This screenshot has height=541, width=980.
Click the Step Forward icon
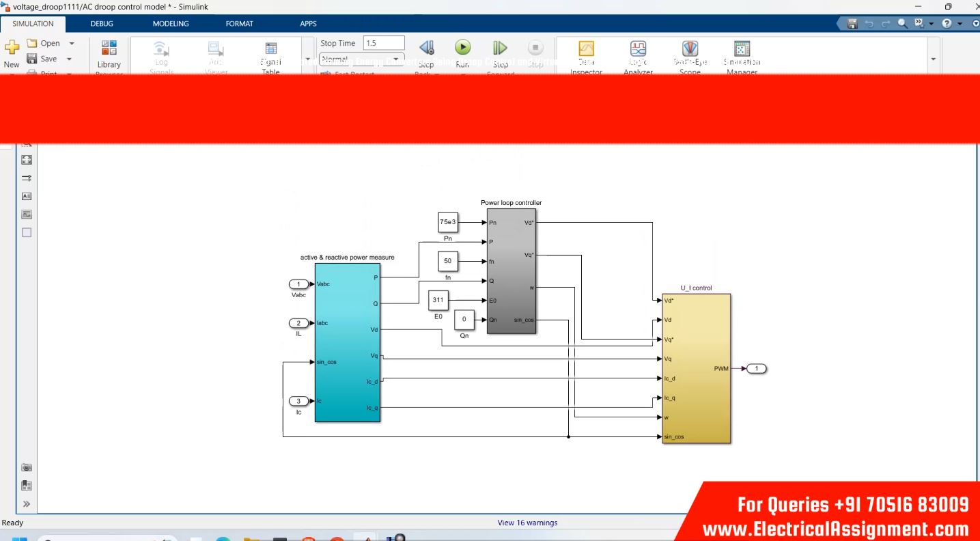coord(500,48)
